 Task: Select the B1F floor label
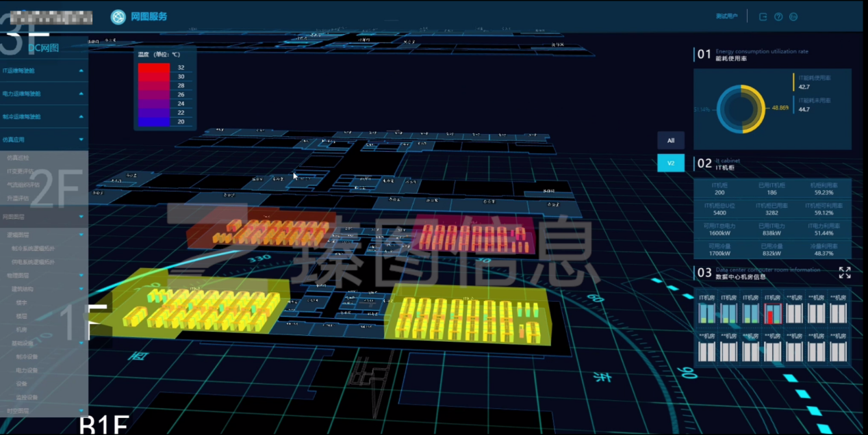tap(103, 425)
